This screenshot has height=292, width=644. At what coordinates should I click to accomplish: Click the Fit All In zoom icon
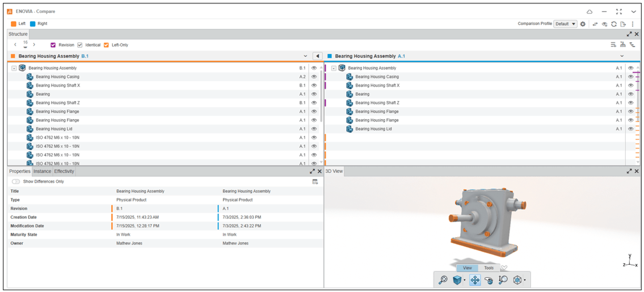pos(443,280)
